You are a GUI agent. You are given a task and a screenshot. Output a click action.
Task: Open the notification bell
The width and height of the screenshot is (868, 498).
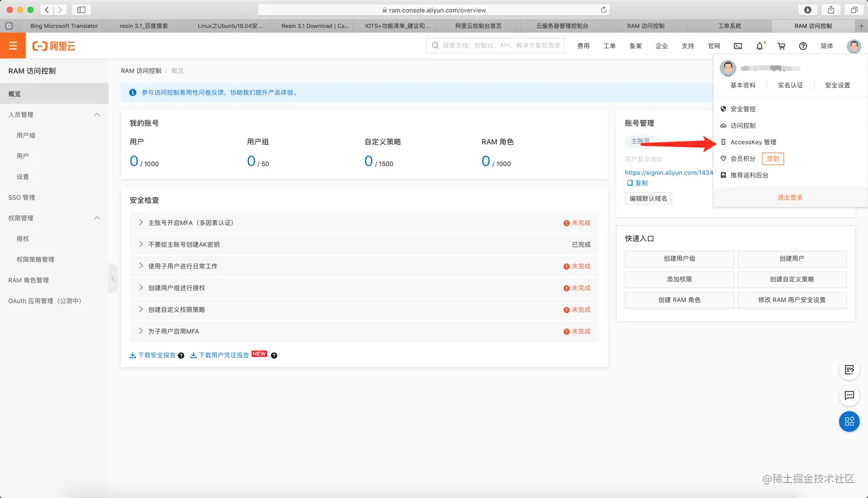click(x=759, y=46)
